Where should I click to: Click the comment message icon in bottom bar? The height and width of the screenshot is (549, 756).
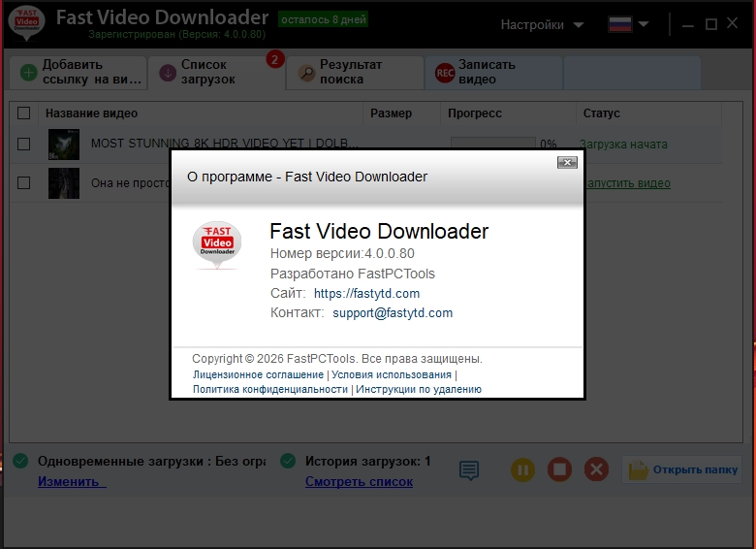pyautogui.click(x=469, y=470)
